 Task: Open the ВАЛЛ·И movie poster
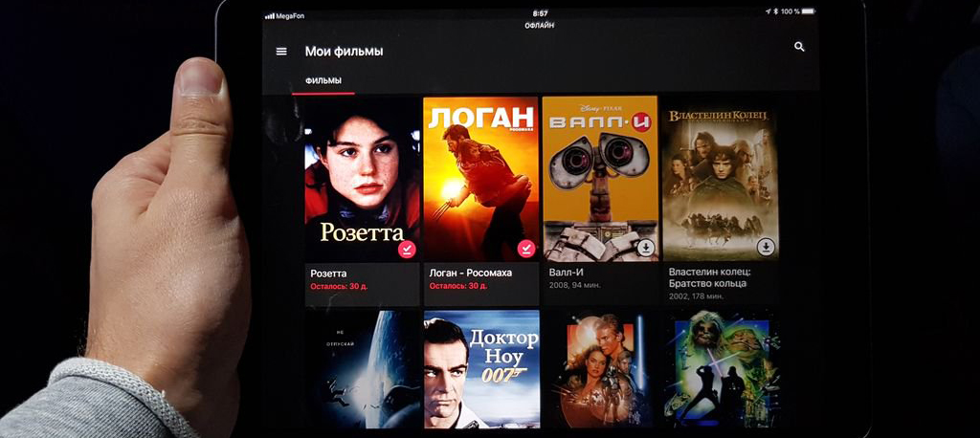pyautogui.click(x=600, y=178)
